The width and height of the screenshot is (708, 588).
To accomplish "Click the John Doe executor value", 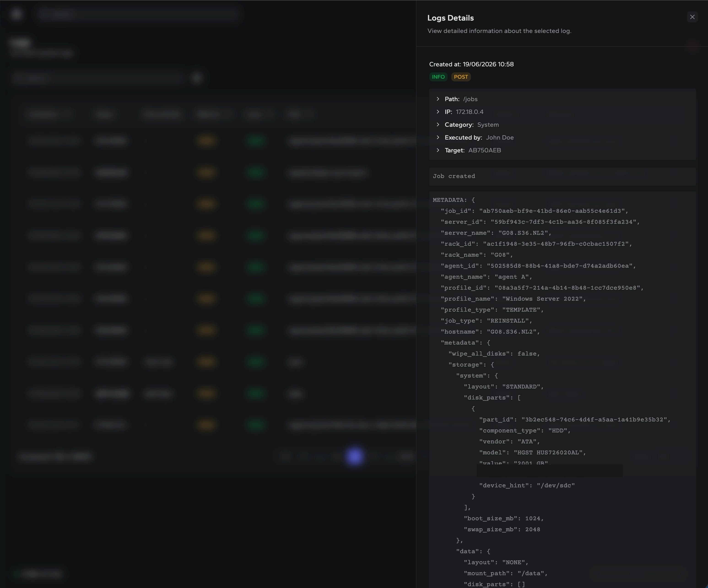I will (500, 137).
